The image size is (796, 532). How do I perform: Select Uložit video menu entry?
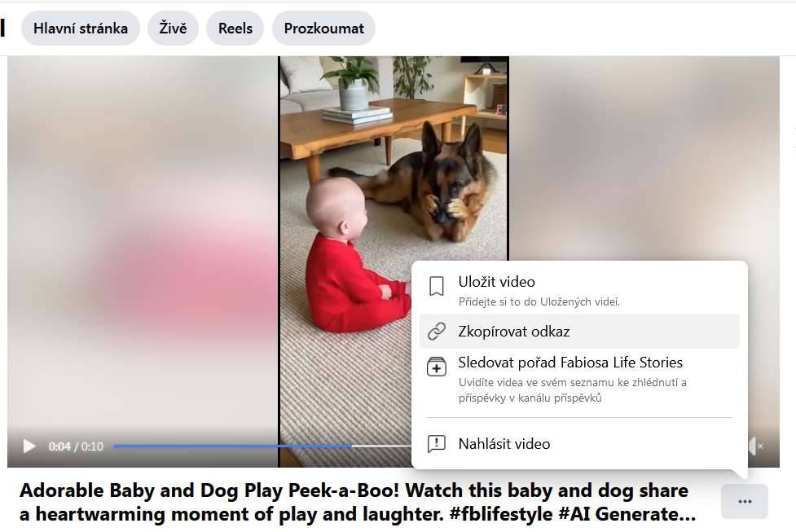coord(579,291)
